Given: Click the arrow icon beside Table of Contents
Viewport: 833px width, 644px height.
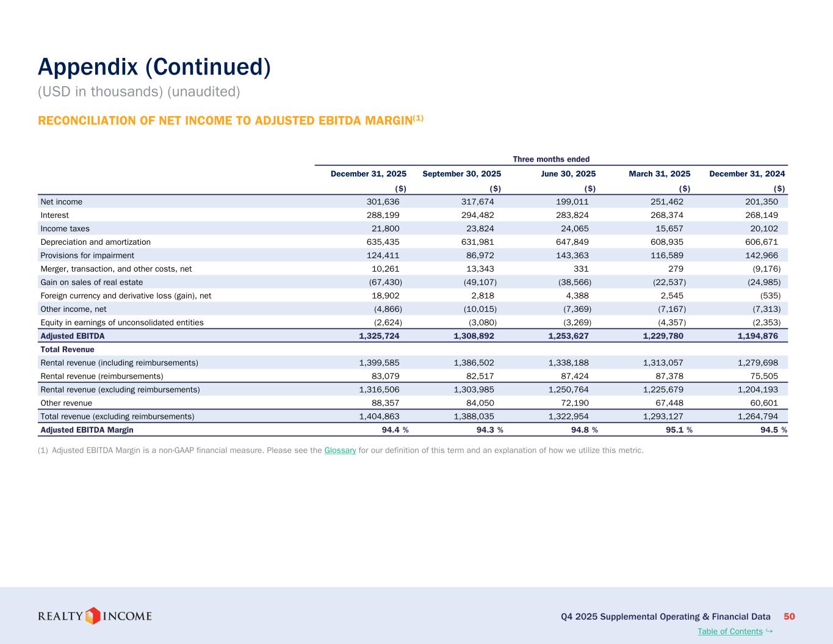Looking at the screenshot, I should [769, 631].
